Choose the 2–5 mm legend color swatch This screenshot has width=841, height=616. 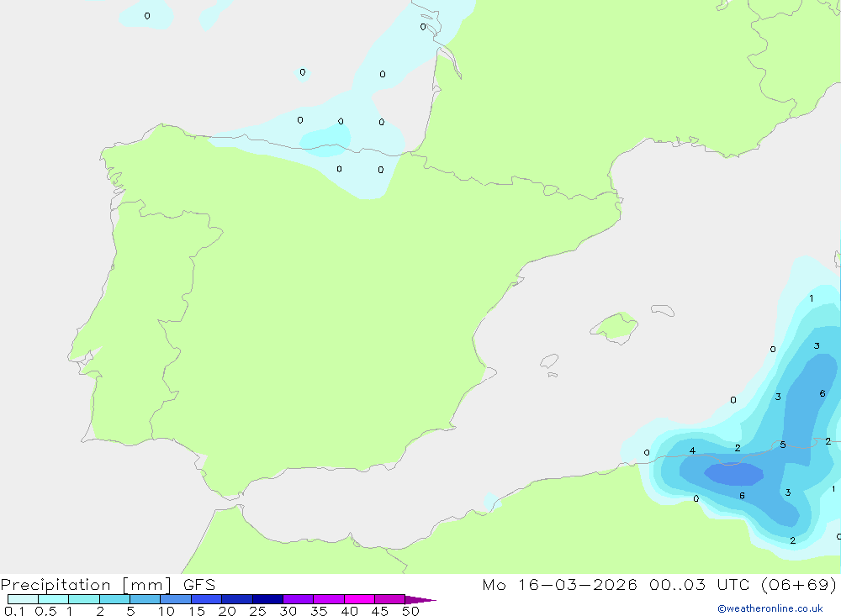pos(114,599)
